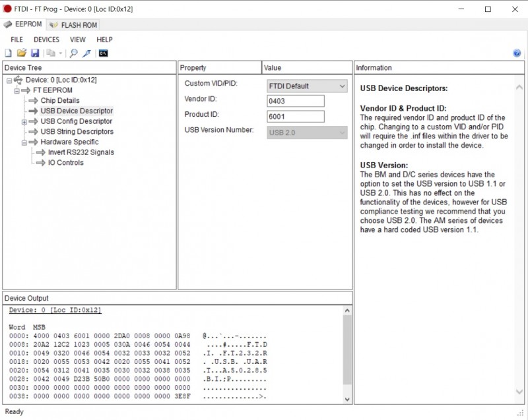This screenshot has width=528, height=420.
Task: Select Device: 0 [Loc ID:0x12] in tree
Action: (61, 80)
